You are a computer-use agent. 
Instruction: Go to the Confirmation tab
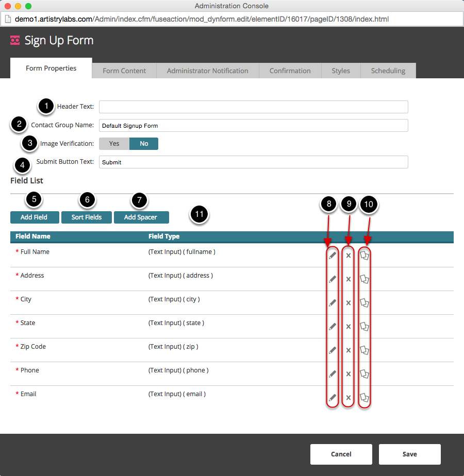[290, 71]
